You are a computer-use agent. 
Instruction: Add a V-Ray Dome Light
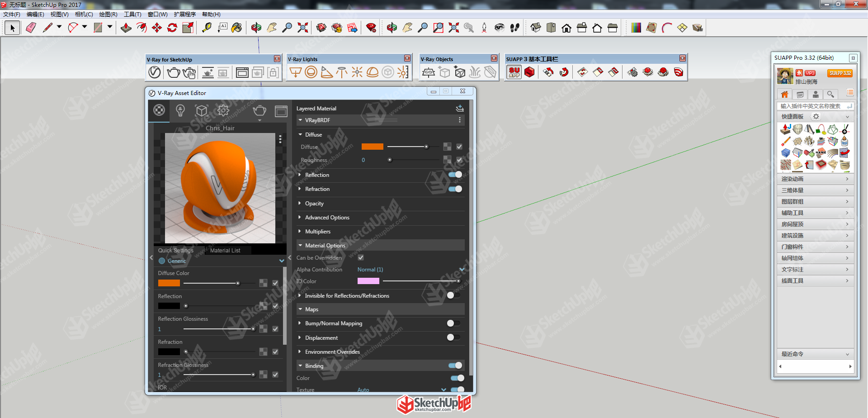373,72
